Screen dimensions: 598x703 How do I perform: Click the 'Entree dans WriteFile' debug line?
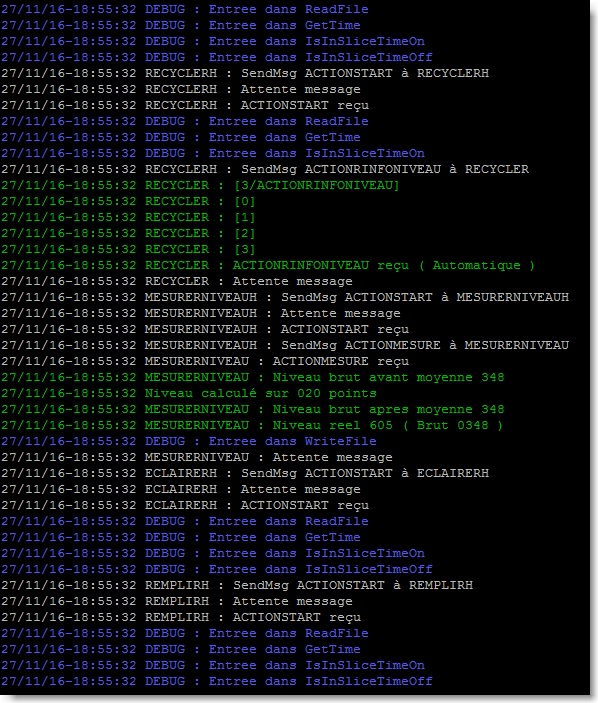pyautogui.click(x=189, y=442)
